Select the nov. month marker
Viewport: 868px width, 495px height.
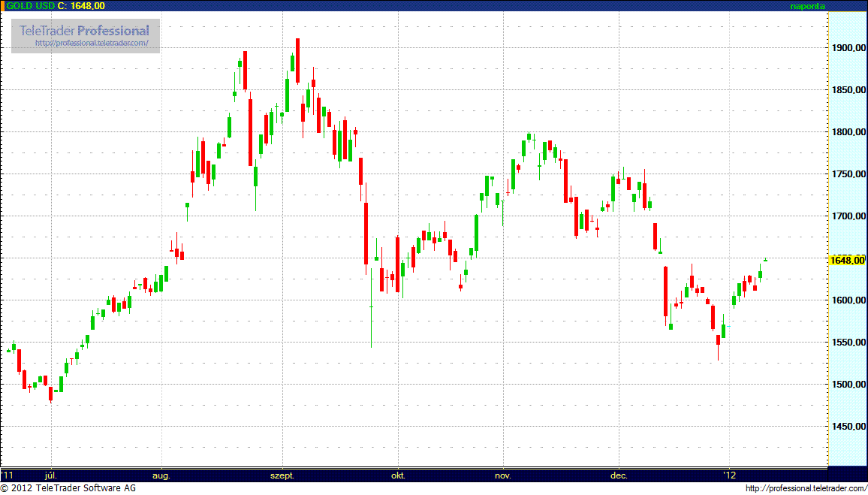point(503,475)
